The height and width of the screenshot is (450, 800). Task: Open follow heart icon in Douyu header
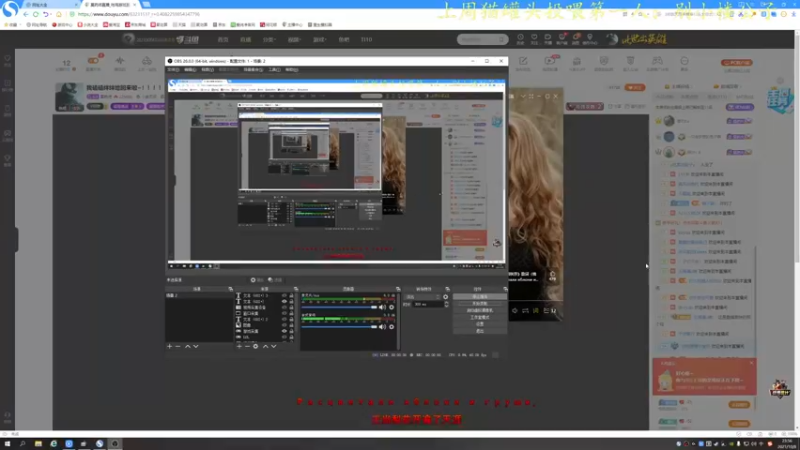534,39
